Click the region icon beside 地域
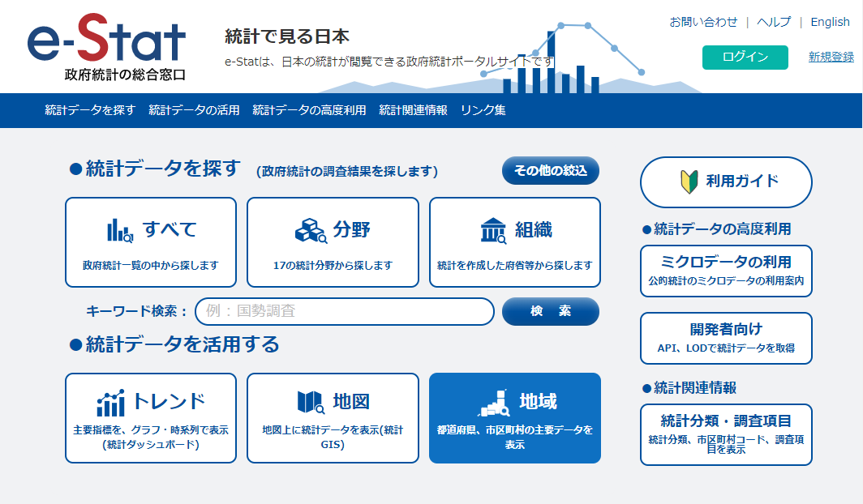The image size is (863, 504). [x=494, y=402]
